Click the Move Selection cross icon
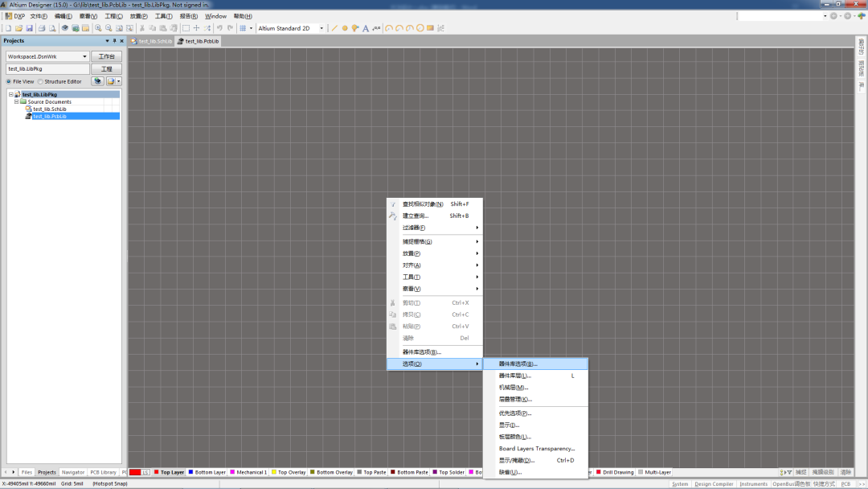 click(x=197, y=28)
